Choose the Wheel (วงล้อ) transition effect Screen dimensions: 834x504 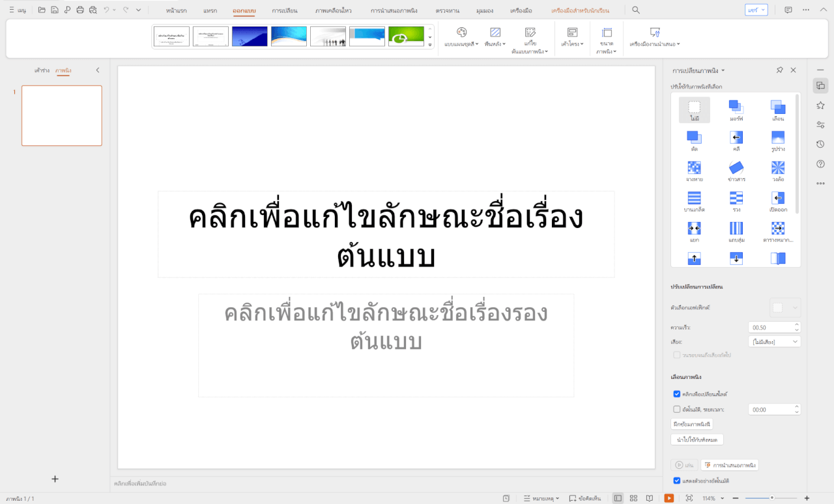(x=777, y=171)
